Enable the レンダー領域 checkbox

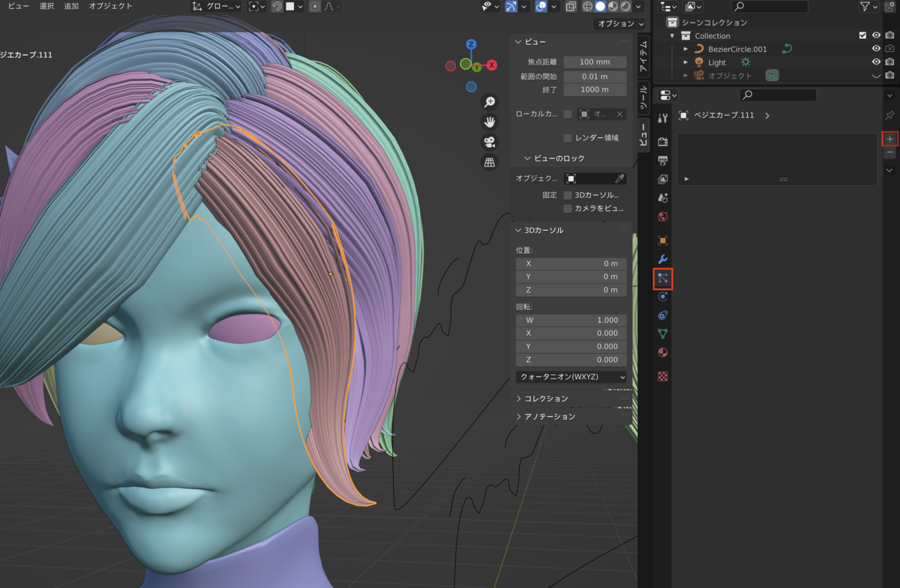point(568,138)
